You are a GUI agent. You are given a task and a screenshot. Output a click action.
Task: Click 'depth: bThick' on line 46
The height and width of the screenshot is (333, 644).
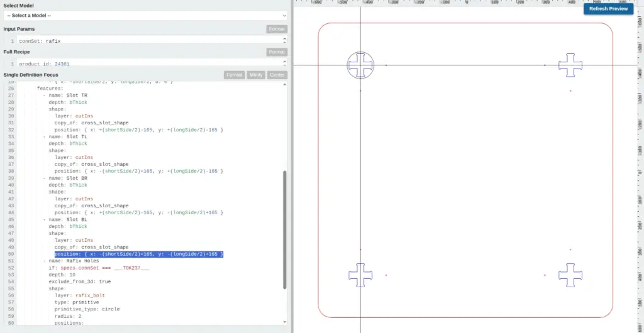68,226
